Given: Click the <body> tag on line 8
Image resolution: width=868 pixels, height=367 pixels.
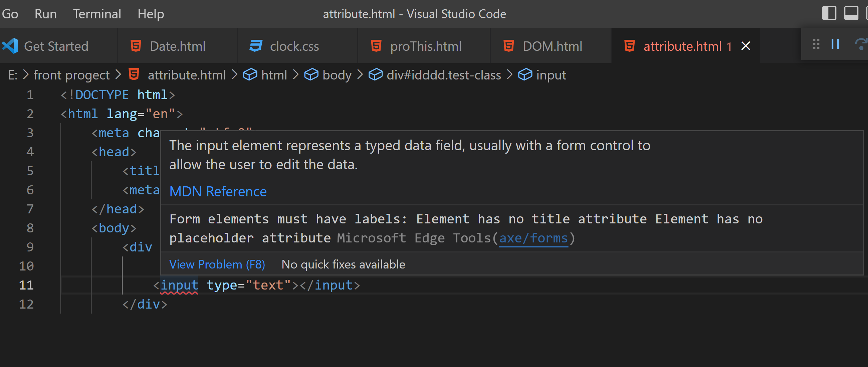Looking at the screenshot, I should 114,228.
